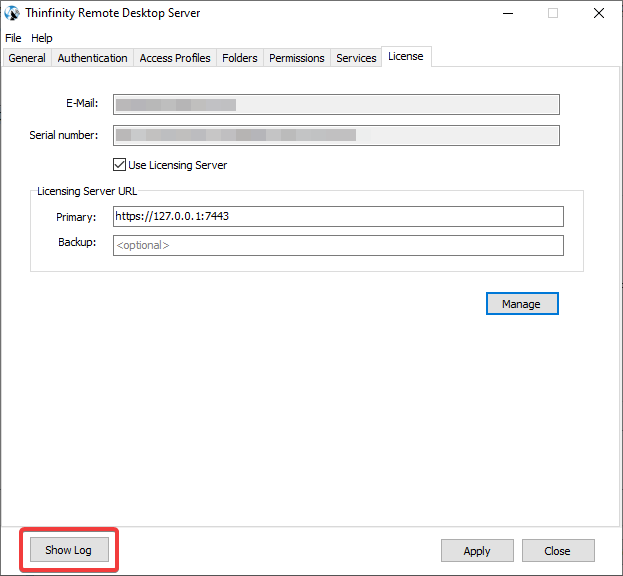Open the File menu
This screenshot has width=623, height=576.
point(13,38)
